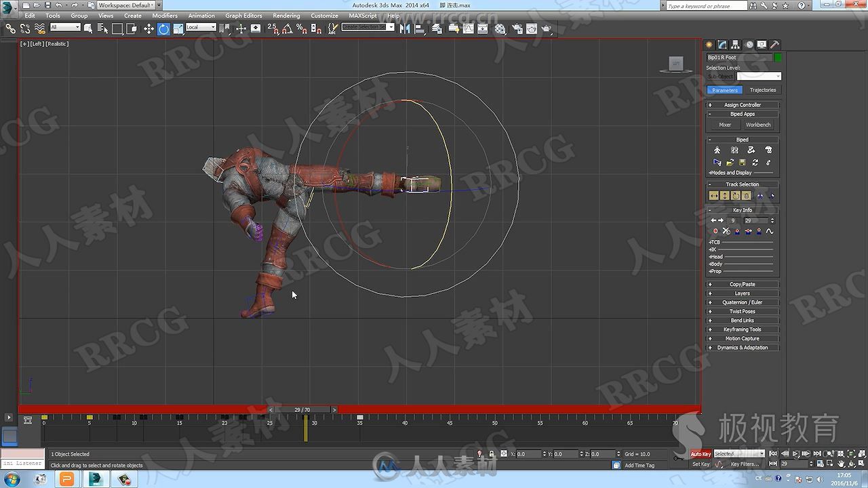868x488 pixels.
Task: Toggle Biped Motion Flow Mode
Action: pyautogui.click(x=751, y=150)
